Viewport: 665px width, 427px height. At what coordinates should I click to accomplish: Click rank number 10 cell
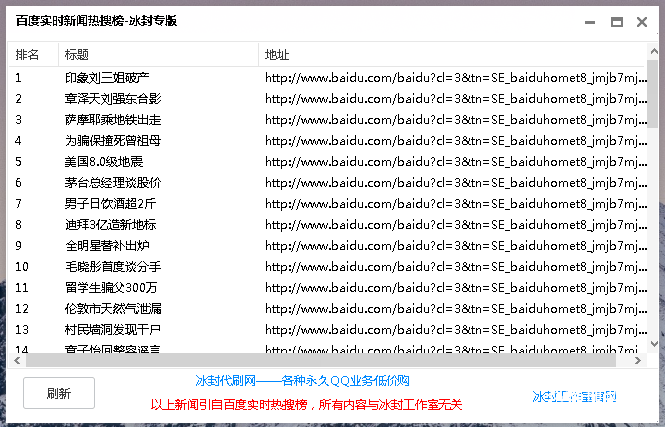(22, 266)
